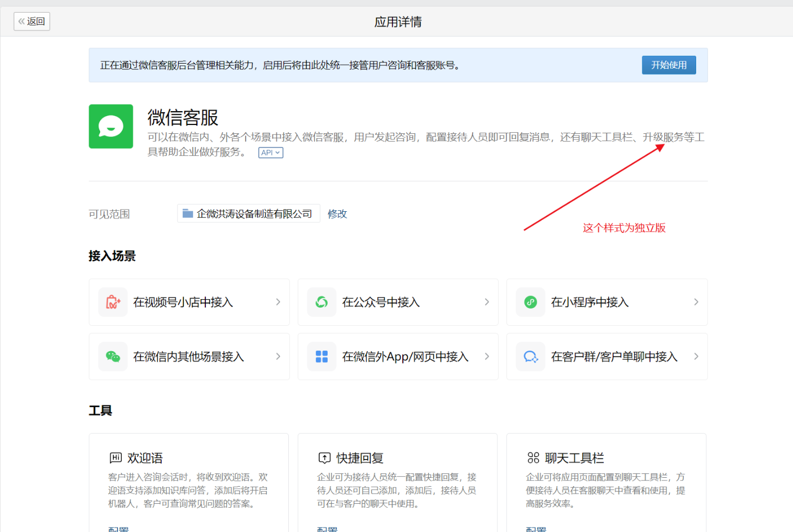Click the 微信客服 green app logo
The height and width of the screenshot is (532, 793).
click(111, 127)
